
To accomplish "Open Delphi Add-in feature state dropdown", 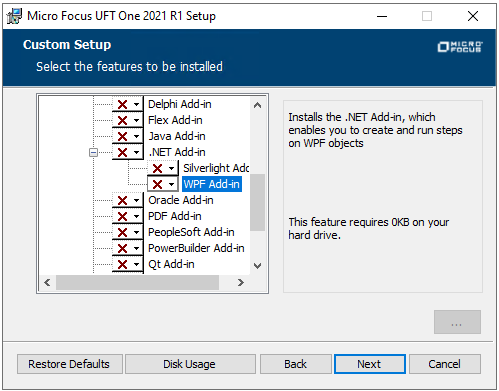I will [x=128, y=104].
